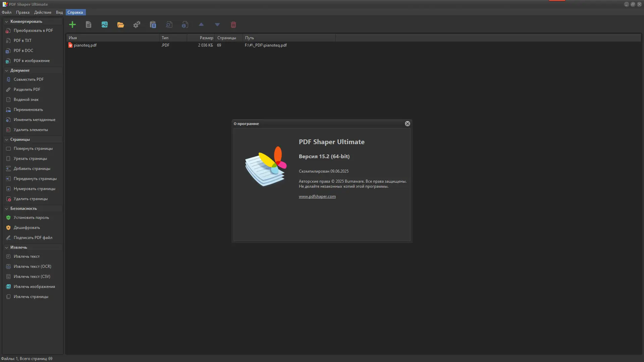
Task: Collapse the Извлечь section
Action: [x=6, y=247]
